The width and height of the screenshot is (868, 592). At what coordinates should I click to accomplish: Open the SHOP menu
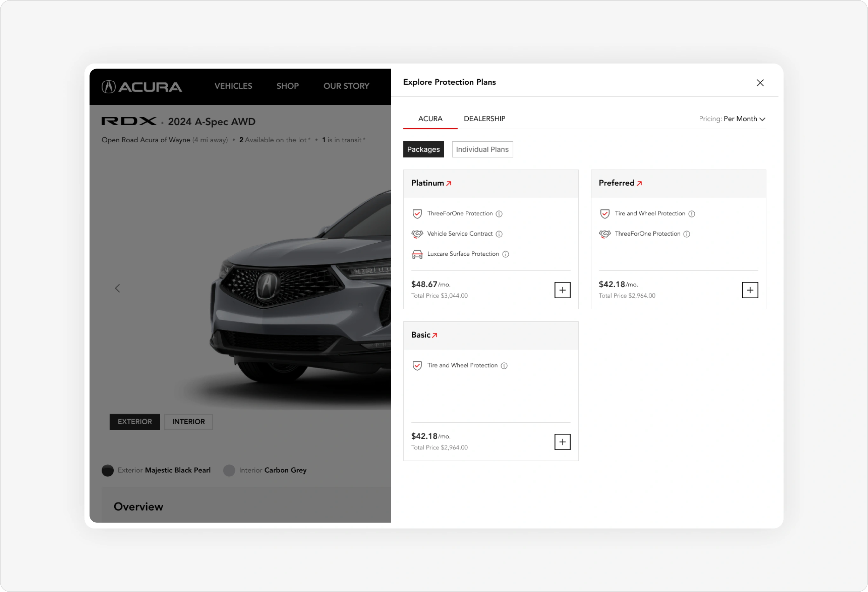[288, 86]
